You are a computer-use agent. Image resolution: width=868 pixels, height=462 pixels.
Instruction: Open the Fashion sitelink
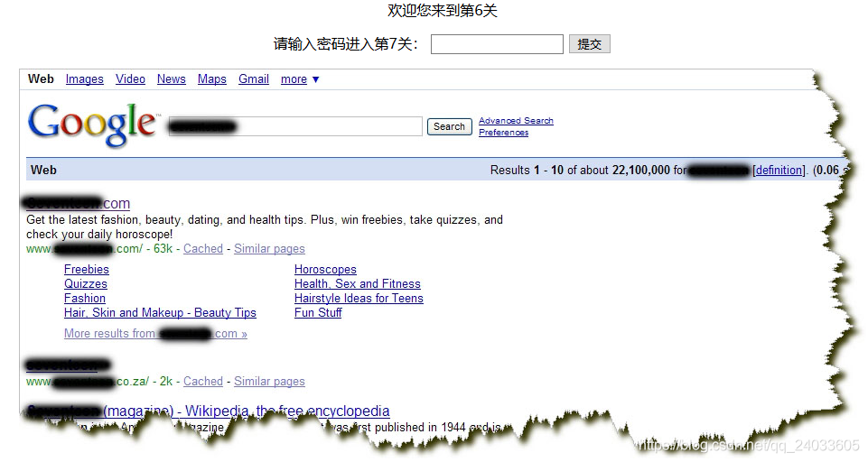click(85, 298)
